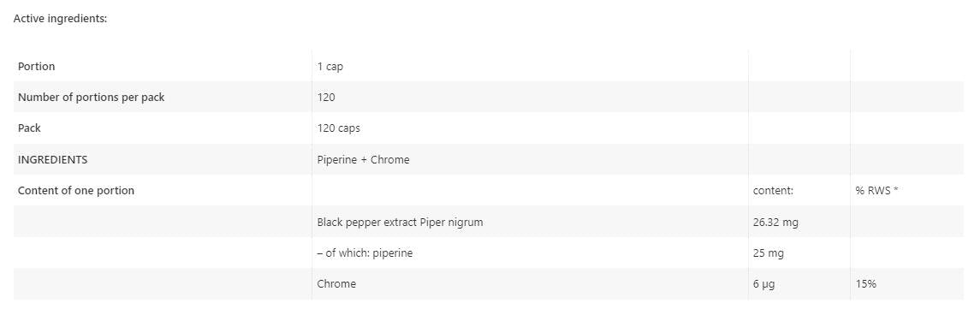Click the '6 µg' chrome amount
Screen dimensions: 980x315
click(x=764, y=283)
